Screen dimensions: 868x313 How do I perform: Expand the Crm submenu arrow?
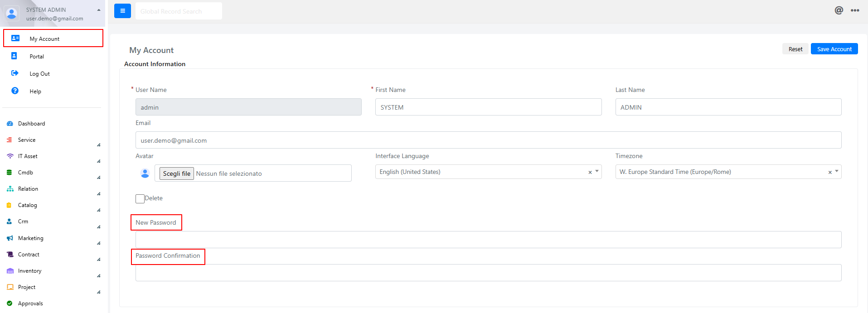point(98,227)
